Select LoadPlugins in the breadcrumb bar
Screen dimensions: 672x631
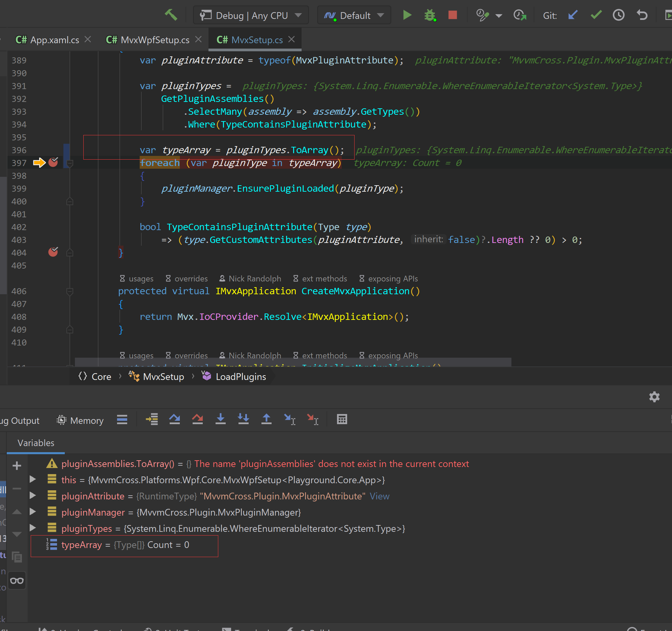pyautogui.click(x=240, y=376)
